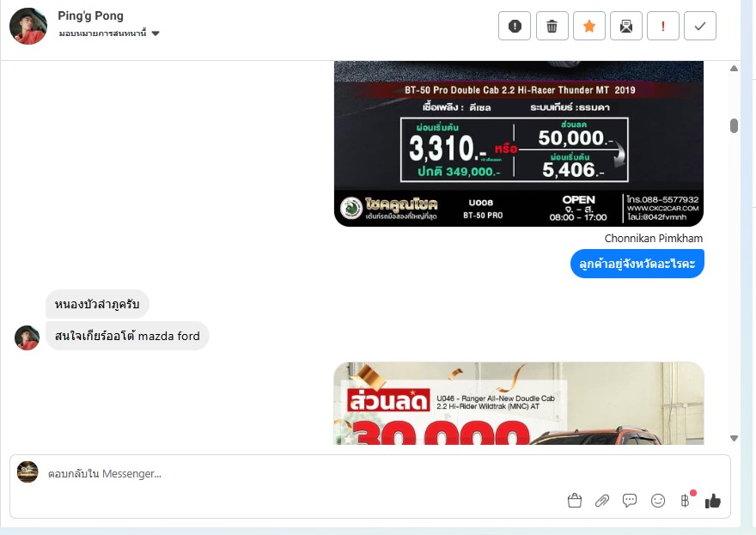Viewport: 756px width, 535px height.
Task: Open the assign conversation label text
Action: tap(102, 33)
